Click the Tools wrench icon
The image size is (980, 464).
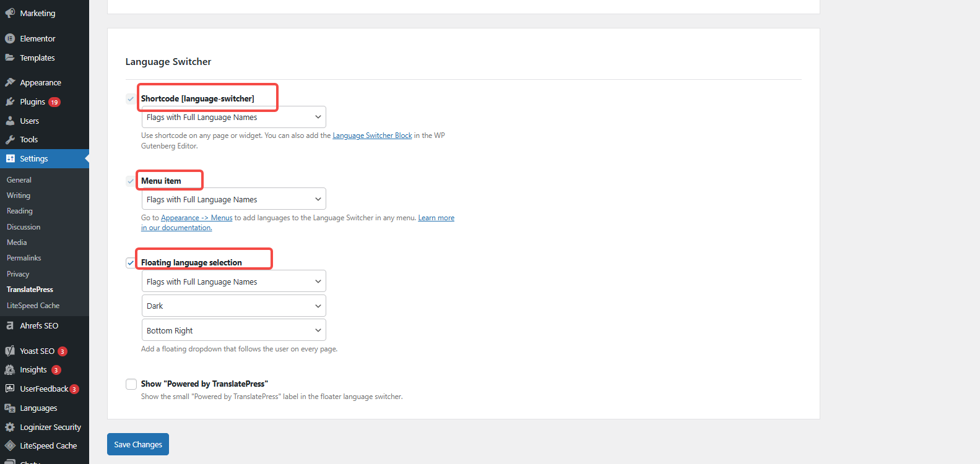coord(10,140)
